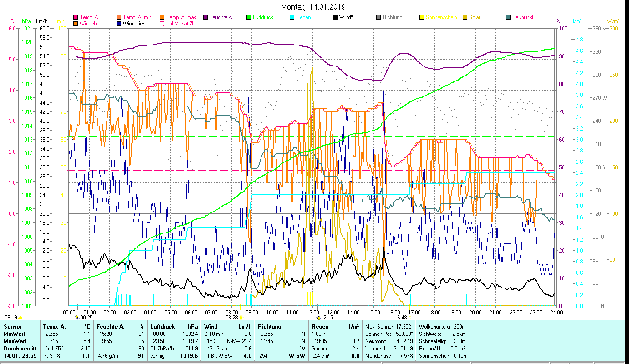629x364 pixels.
Task: Click the chart title Montag, 14.01.2019
Action: tap(313, 7)
